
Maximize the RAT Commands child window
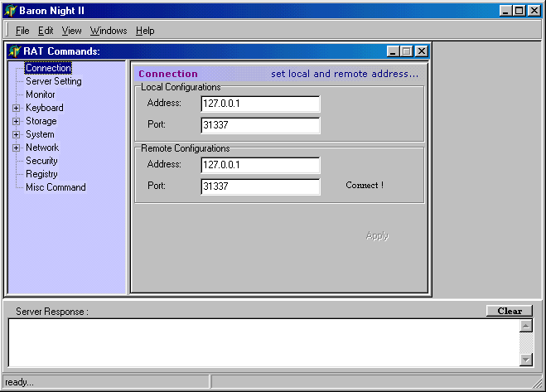[x=407, y=51]
